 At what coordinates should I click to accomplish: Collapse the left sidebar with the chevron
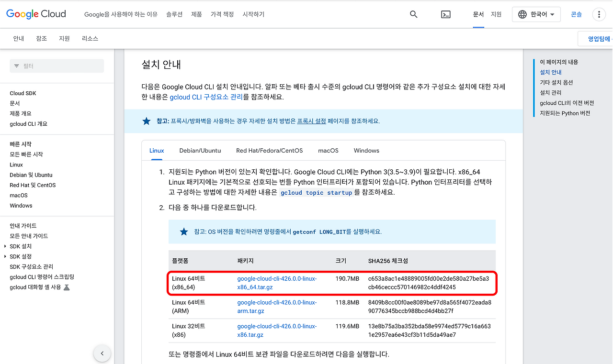point(102,353)
